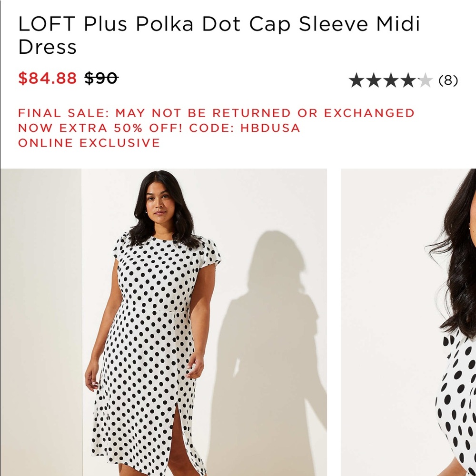This screenshot has width=476, height=476.
Task: Click the LOFT Plus Polka Dot product title
Action: tap(219, 35)
